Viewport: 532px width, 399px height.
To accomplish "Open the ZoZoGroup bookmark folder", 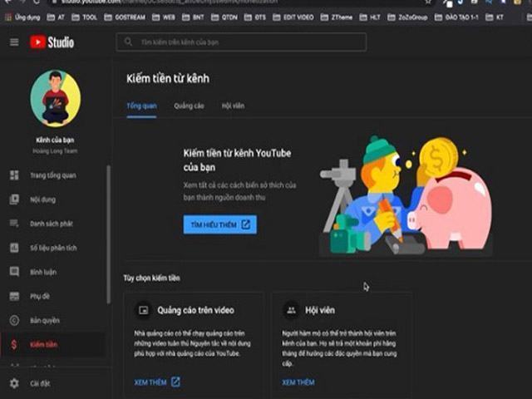I will coord(408,17).
